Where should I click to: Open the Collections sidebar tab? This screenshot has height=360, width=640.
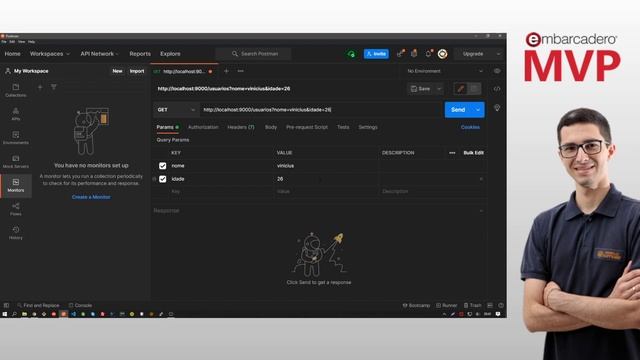(x=16, y=90)
